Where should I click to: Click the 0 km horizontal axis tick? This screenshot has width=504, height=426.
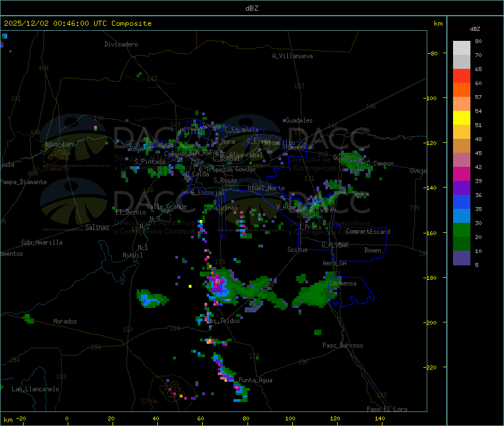click(x=67, y=419)
